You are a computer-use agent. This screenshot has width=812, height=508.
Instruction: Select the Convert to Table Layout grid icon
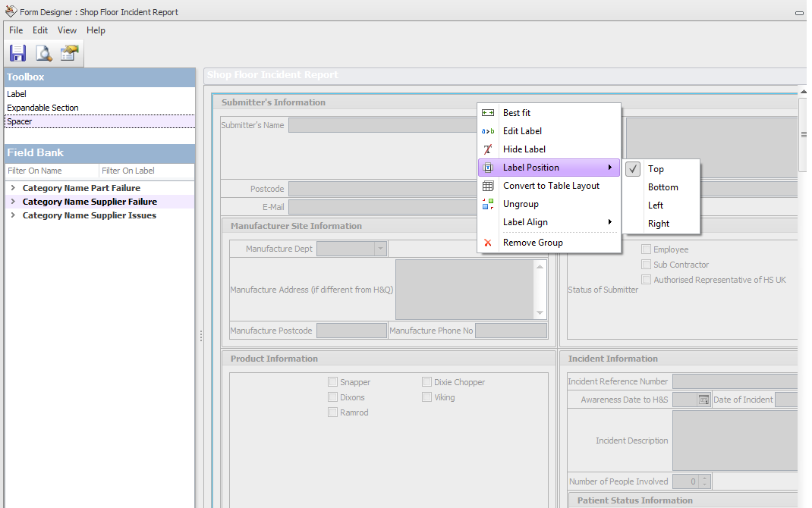pos(488,185)
